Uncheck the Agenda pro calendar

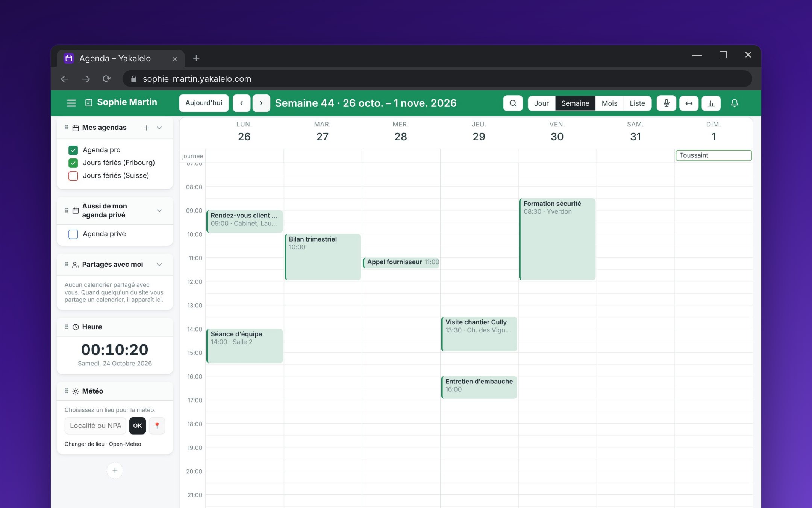pyautogui.click(x=73, y=150)
